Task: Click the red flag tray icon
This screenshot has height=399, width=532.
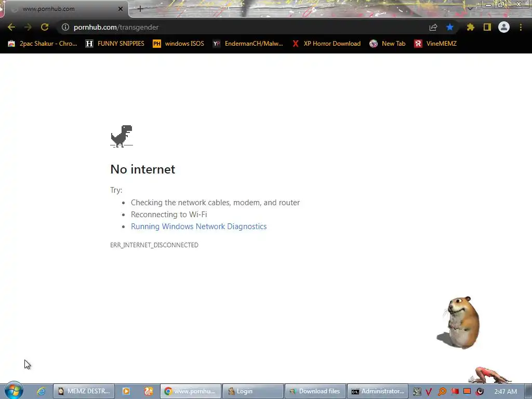Action: pos(455,391)
